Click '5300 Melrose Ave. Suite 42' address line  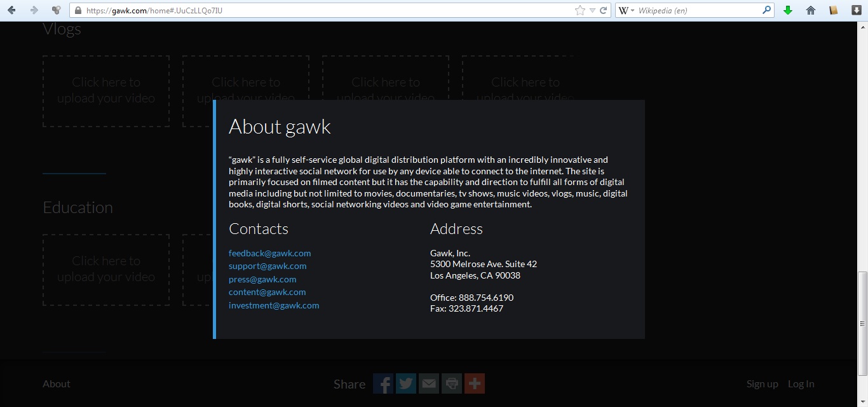(484, 264)
